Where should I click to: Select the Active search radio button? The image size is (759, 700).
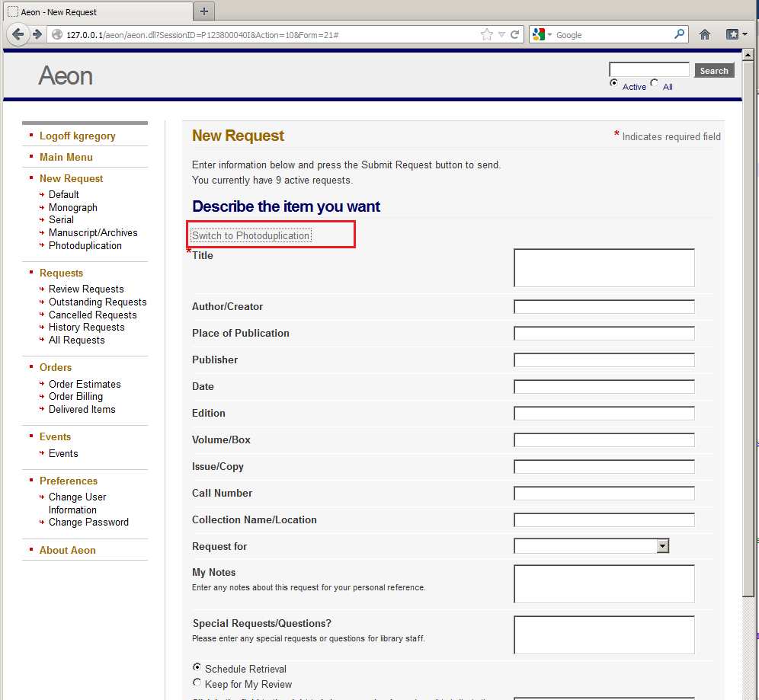[614, 84]
